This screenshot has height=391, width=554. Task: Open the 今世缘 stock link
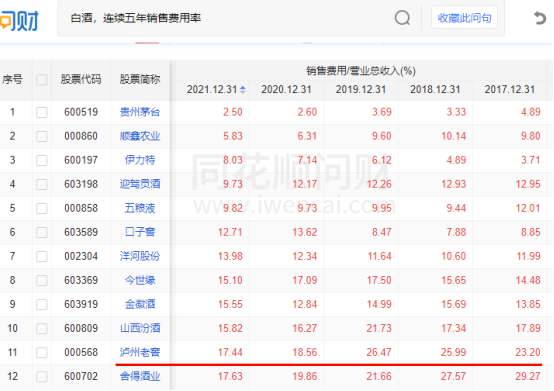(x=140, y=280)
